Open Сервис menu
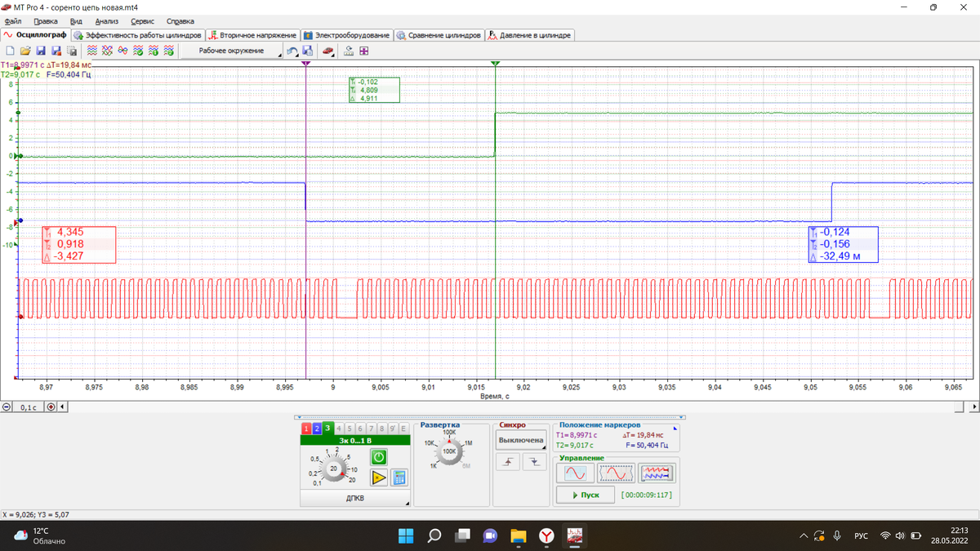 point(143,21)
